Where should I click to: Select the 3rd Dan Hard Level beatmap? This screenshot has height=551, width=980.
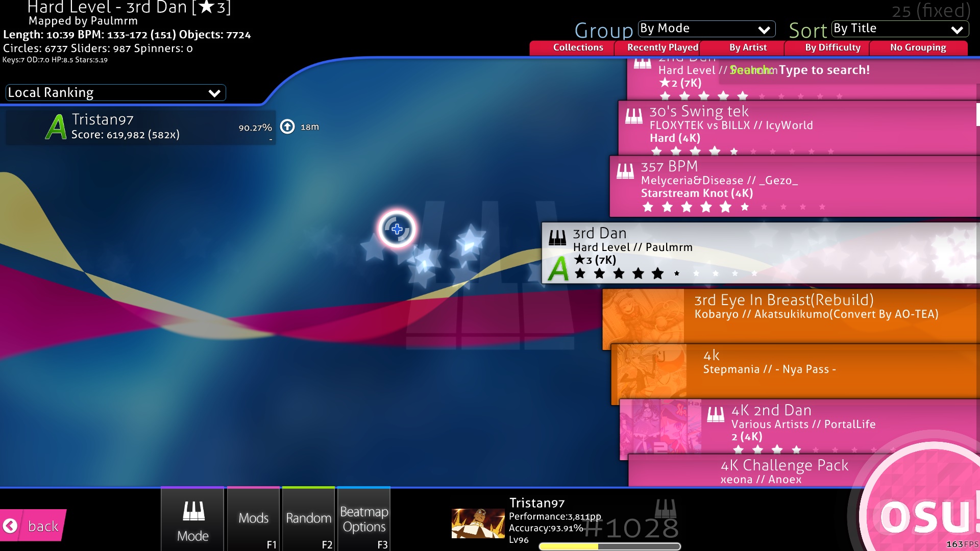click(761, 253)
